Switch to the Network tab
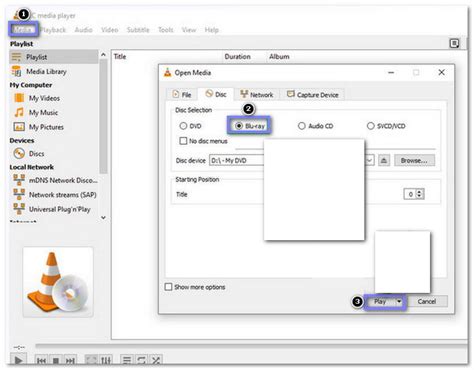Viewport: 474px width, 370px height. [x=257, y=95]
